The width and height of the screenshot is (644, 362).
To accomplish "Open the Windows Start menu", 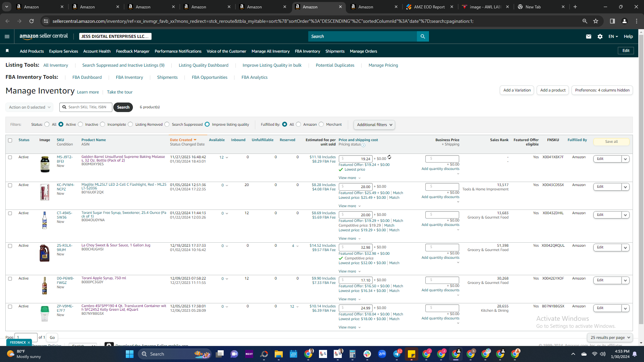I will [x=129, y=354].
